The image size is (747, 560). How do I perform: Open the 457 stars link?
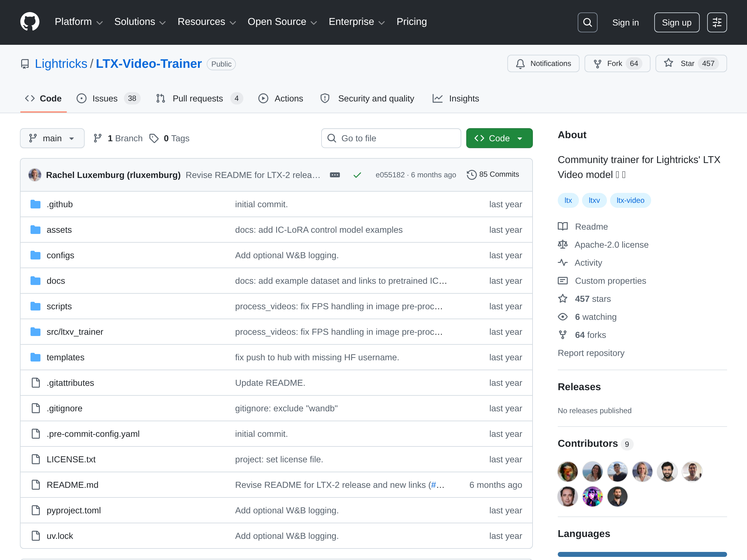click(x=593, y=299)
